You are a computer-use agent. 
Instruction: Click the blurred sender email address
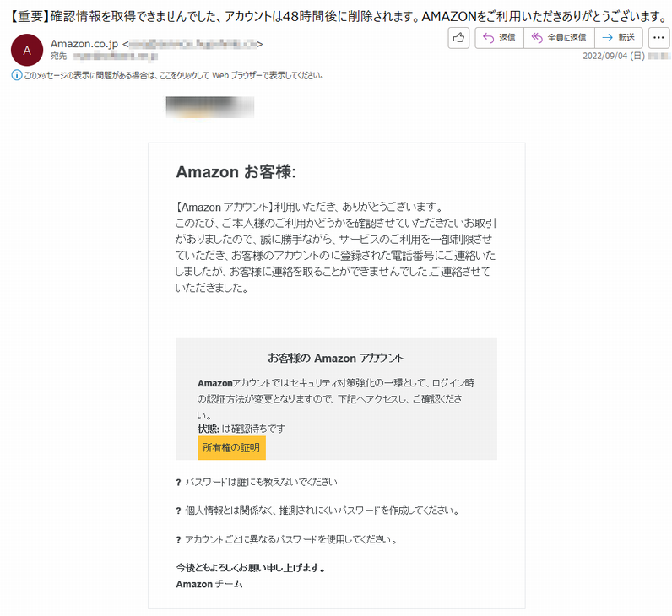pyautogui.click(x=192, y=44)
